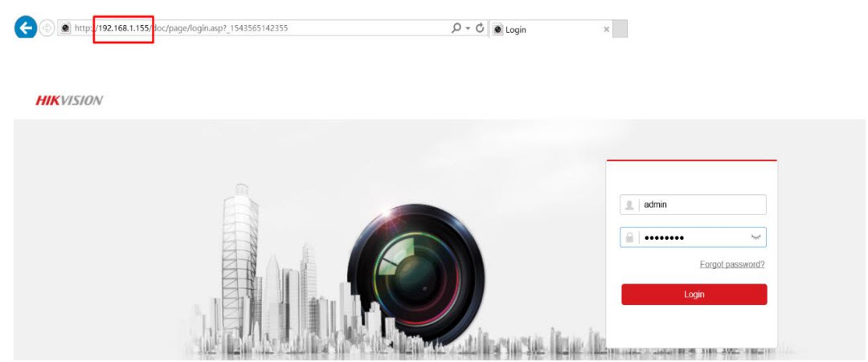The width and height of the screenshot is (868, 362).
Task: Click the username field containing admin
Action: 699,205
